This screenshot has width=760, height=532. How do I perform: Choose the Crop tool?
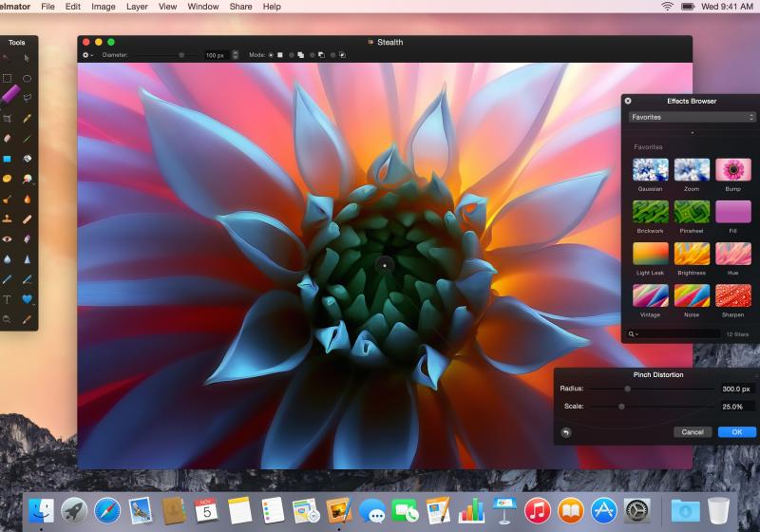tap(8, 119)
